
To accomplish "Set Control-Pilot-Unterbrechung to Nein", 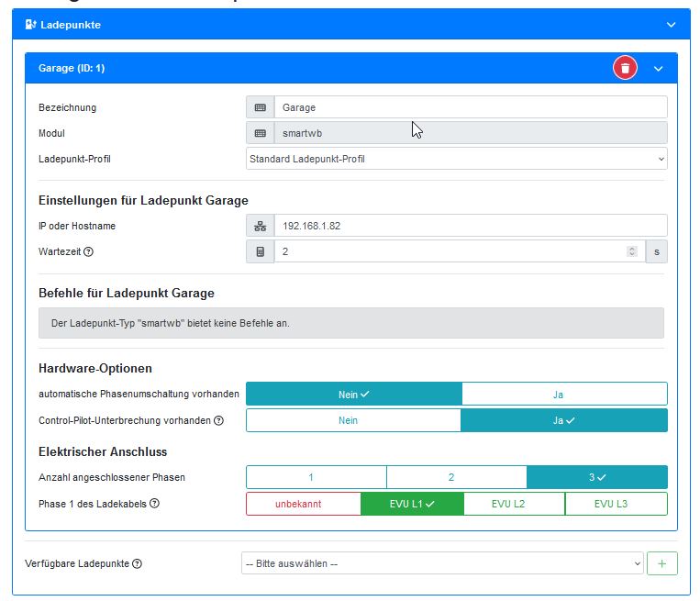I will pyautogui.click(x=353, y=420).
